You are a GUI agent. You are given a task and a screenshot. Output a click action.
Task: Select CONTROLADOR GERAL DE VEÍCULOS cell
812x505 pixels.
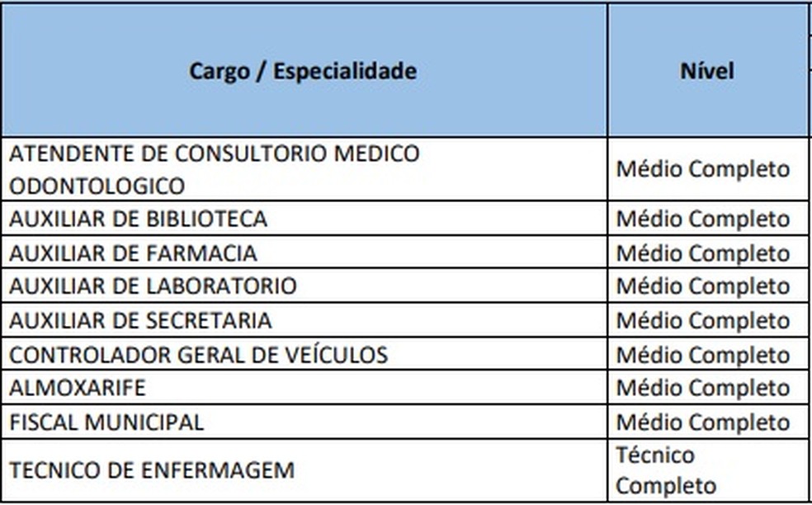[199, 355]
